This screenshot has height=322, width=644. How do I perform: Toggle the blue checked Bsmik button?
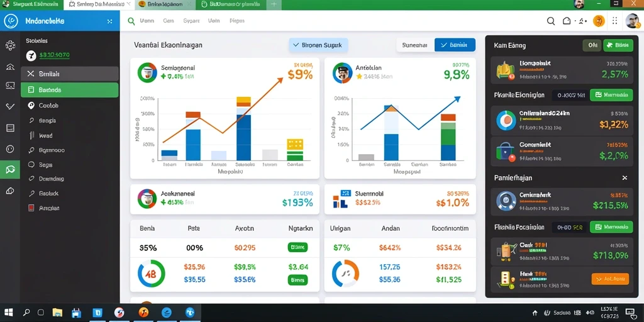(x=455, y=45)
